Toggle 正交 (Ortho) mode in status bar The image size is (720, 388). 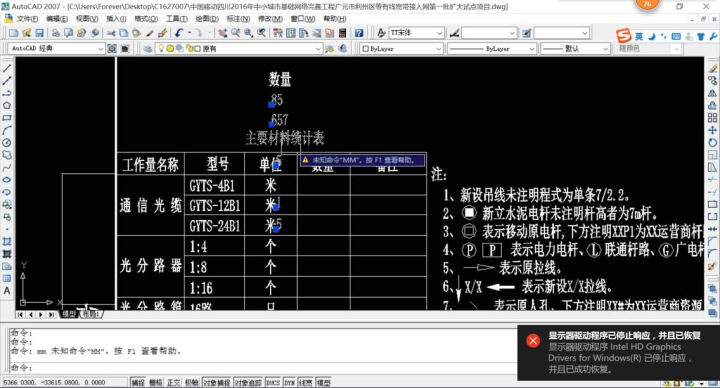coord(174,382)
